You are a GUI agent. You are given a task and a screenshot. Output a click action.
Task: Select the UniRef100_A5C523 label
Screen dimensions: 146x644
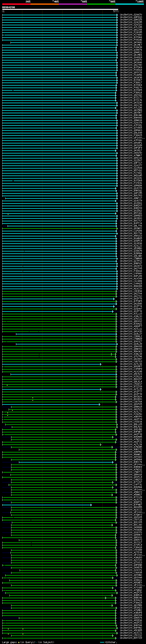coord(131,374)
